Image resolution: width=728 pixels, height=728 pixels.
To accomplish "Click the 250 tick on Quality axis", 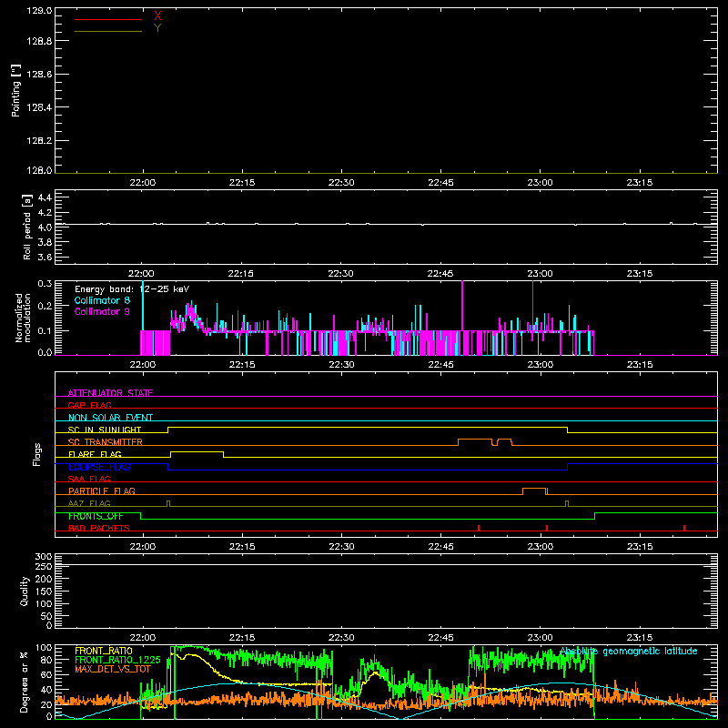I will pyautogui.click(x=44, y=567).
